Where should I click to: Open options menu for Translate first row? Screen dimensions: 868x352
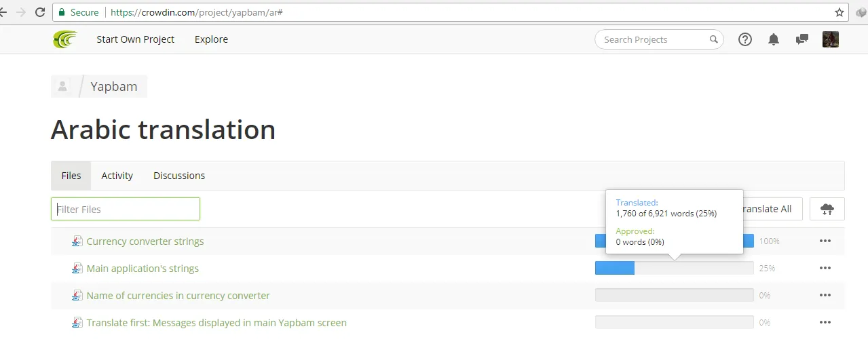click(825, 322)
